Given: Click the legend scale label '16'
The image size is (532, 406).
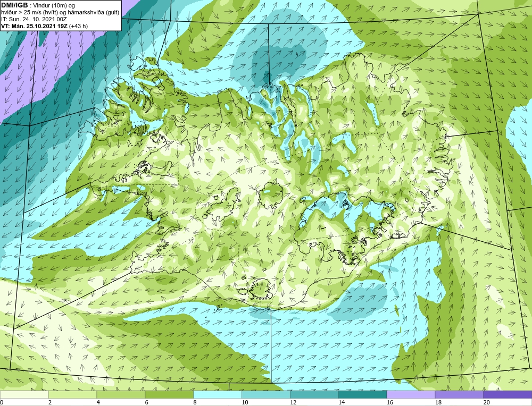Looking at the screenshot, I should pos(390,402).
